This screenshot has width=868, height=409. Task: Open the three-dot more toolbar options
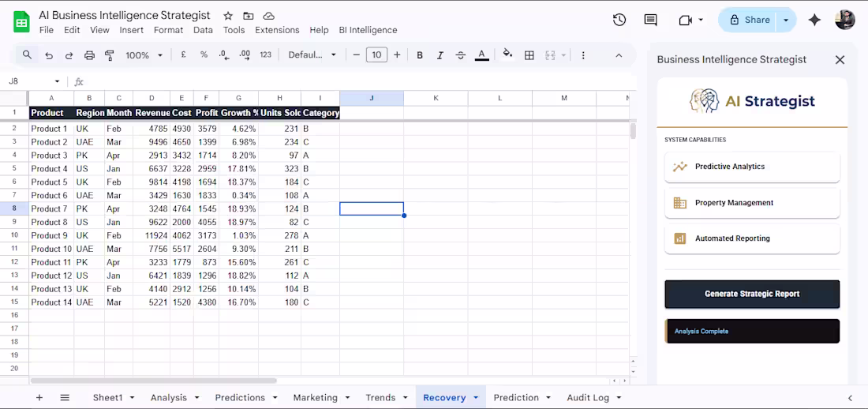tap(583, 55)
